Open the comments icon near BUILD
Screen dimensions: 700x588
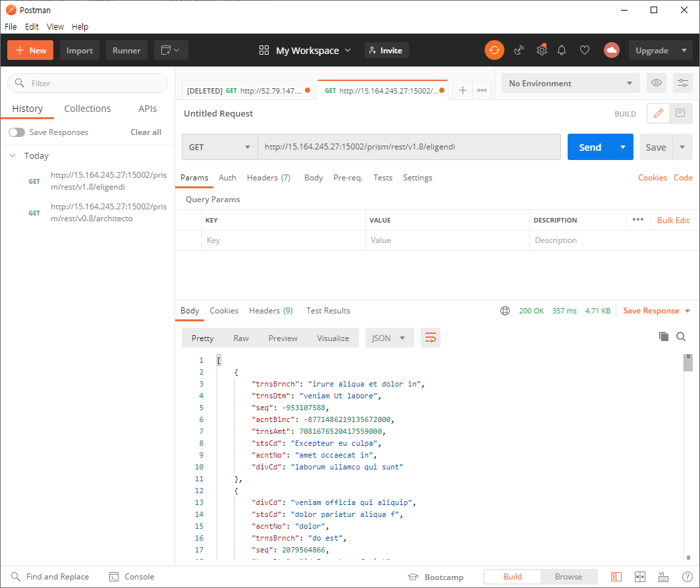pyautogui.click(x=680, y=113)
